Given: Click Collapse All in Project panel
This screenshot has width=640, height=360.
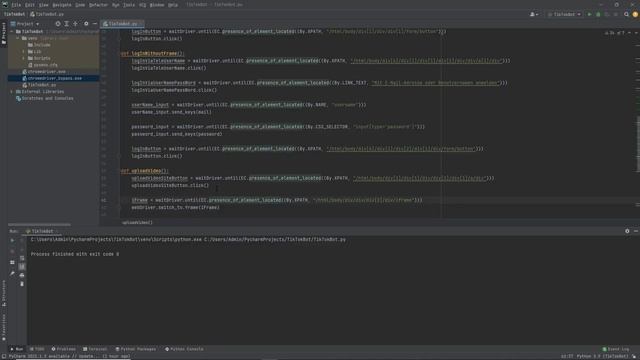Looking at the screenshot, I should coord(76,24).
